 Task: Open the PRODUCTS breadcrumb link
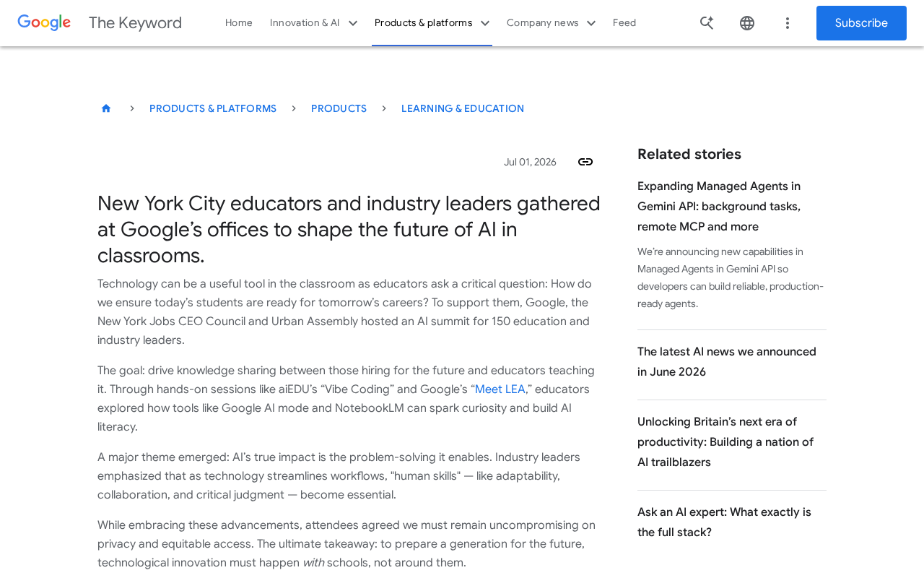point(339,108)
